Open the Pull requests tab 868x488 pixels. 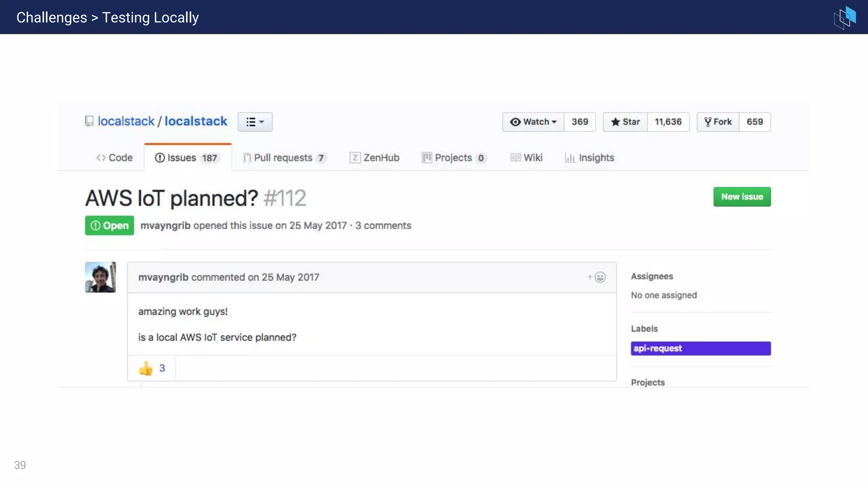[284, 158]
